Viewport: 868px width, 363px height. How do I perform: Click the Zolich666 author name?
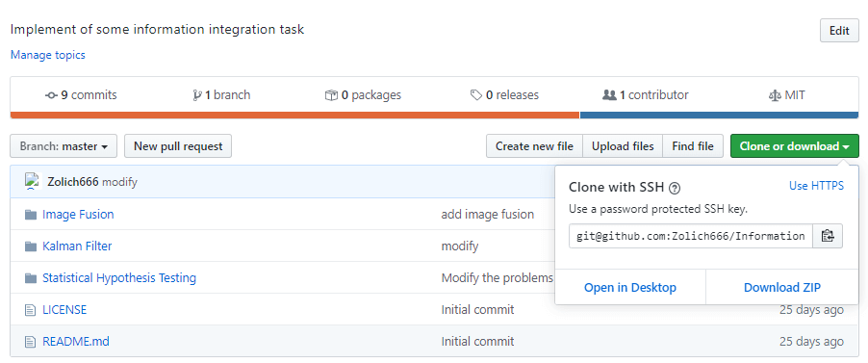(73, 182)
